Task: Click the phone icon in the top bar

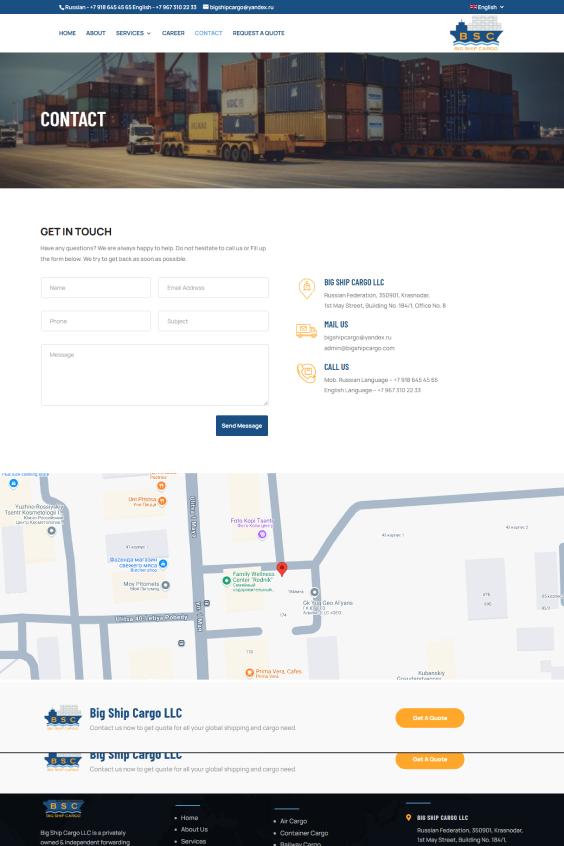Action: coord(61,8)
